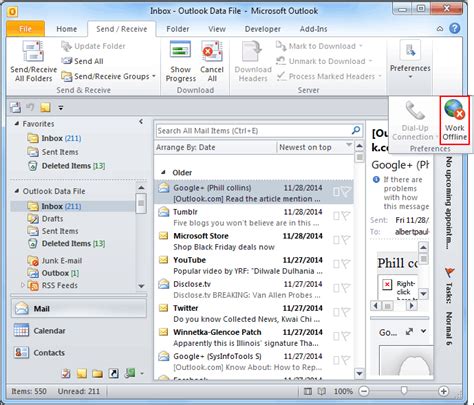Open the Calendar navigation icon
Image resolution: width=474 pixels, height=405 pixels.
coord(21,330)
